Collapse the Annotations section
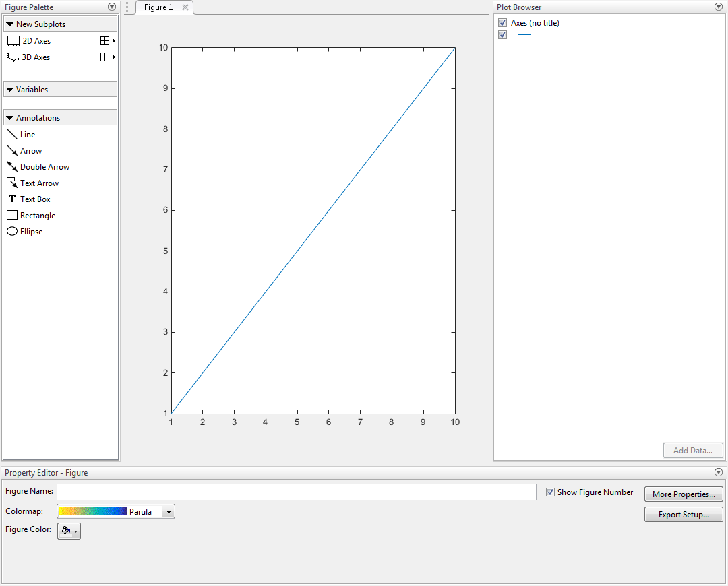Screen dimensions: 728x586 point(9,118)
